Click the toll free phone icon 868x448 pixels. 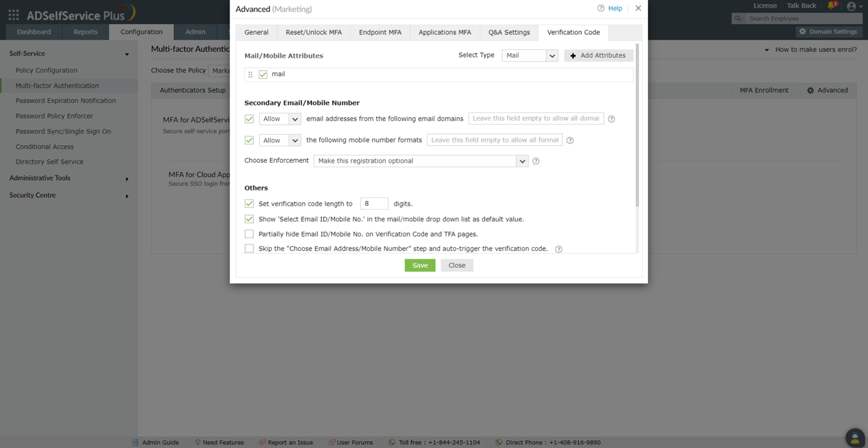pyautogui.click(x=392, y=443)
